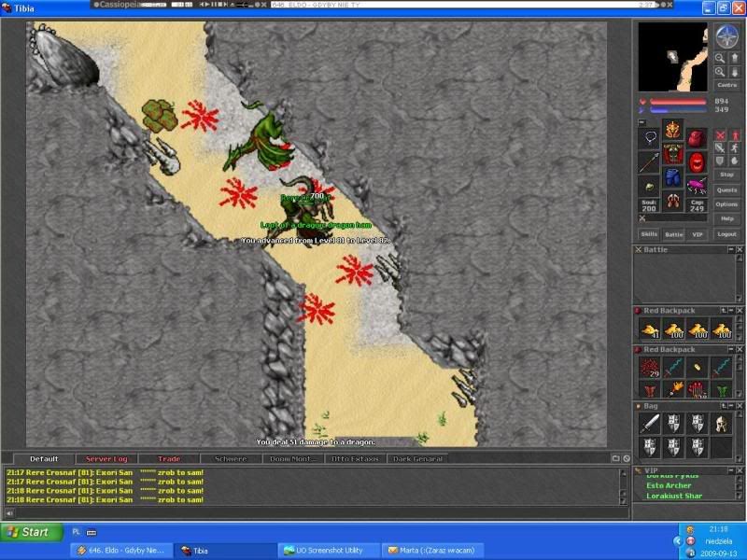Open the Skills panel
This screenshot has height=560, width=747.
coord(649,234)
